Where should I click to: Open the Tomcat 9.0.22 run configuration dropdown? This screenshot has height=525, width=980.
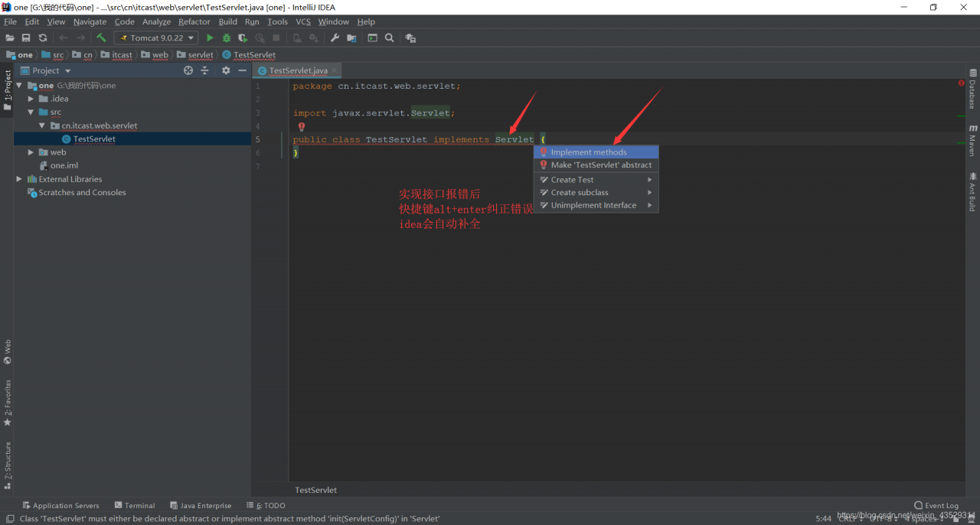[x=156, y=37]
